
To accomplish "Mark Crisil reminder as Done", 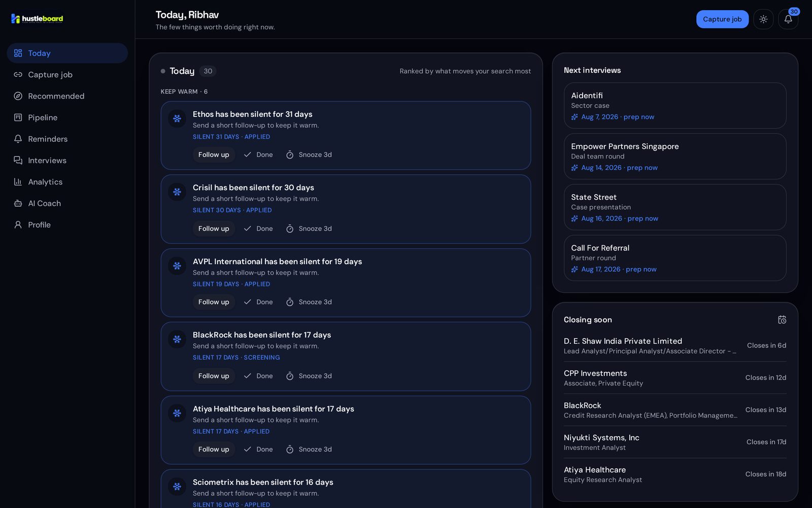I will tap(258, 229).
